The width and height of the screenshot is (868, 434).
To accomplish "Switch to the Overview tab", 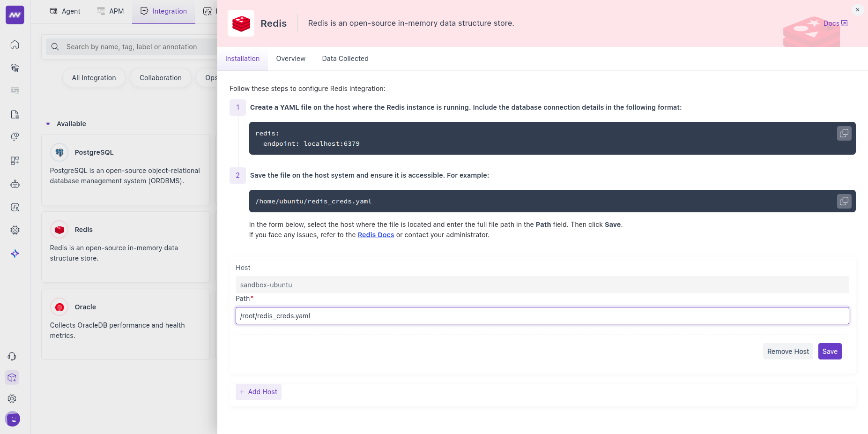I will tap(290, 59).
